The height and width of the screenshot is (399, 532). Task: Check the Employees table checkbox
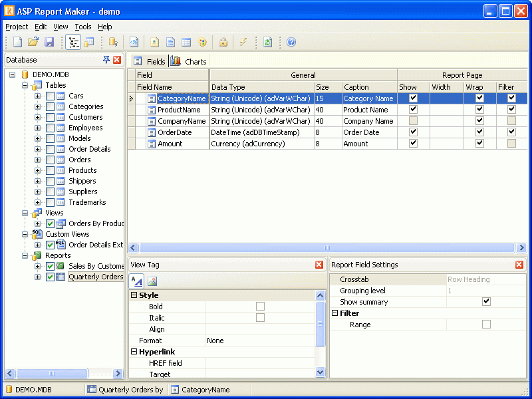coord(51,128)
